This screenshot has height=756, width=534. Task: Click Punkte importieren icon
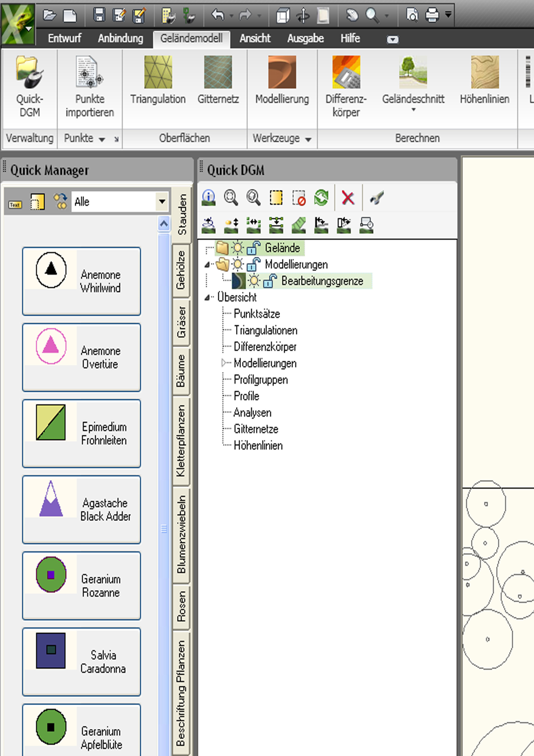[90, 87]
